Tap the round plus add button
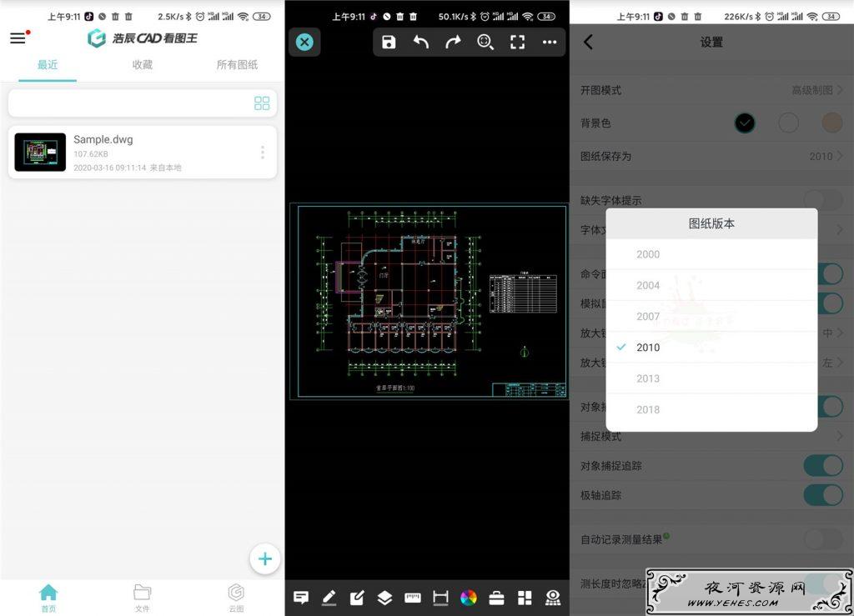Screen dimensions: 854x616 265,558
